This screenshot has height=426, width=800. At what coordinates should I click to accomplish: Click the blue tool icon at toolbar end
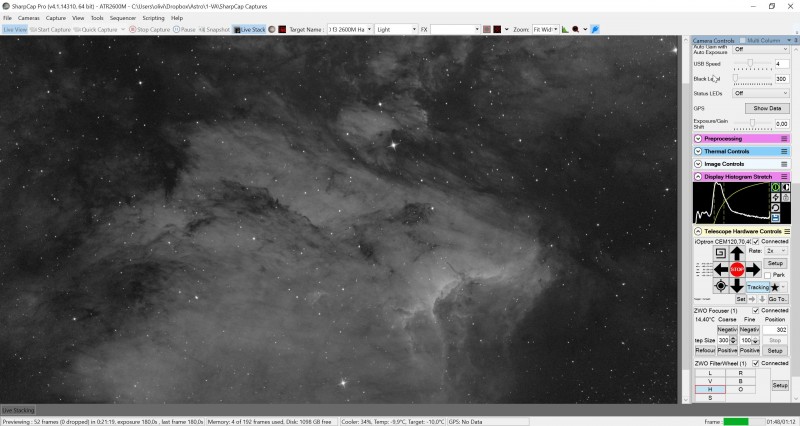pyautogui.click(x=595, y=30)
